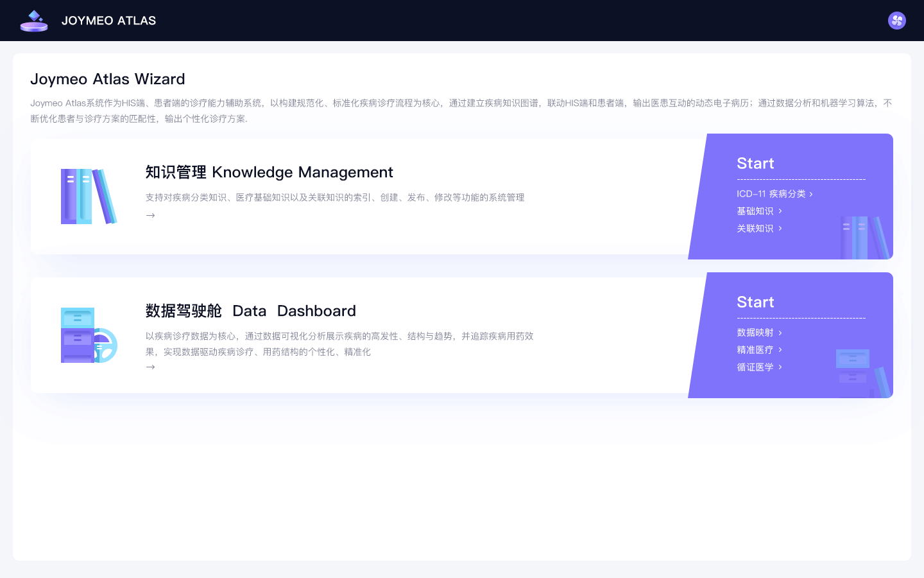
Task: Select the 知识管理 Knowledge Management card title
Action: point(269,172)
